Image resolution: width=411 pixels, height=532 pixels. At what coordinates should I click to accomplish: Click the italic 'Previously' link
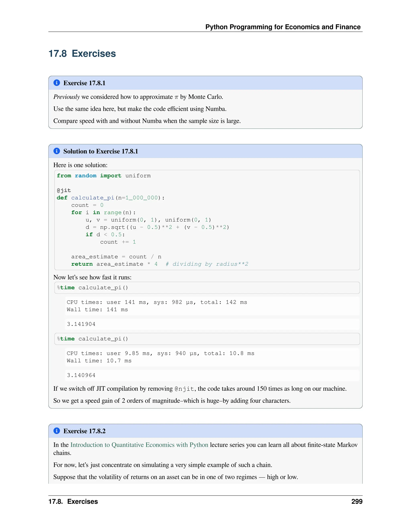66,97
